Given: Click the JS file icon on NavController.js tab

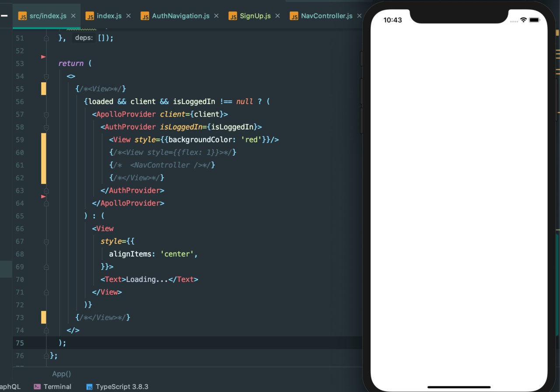Looking at the screenshot, I should click(x=294, y=16).
